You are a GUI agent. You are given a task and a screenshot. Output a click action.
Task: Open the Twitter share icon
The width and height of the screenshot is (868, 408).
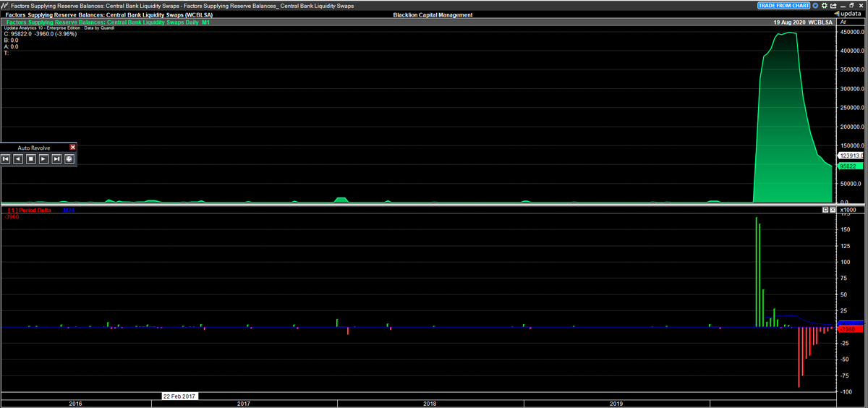(815, 6)
